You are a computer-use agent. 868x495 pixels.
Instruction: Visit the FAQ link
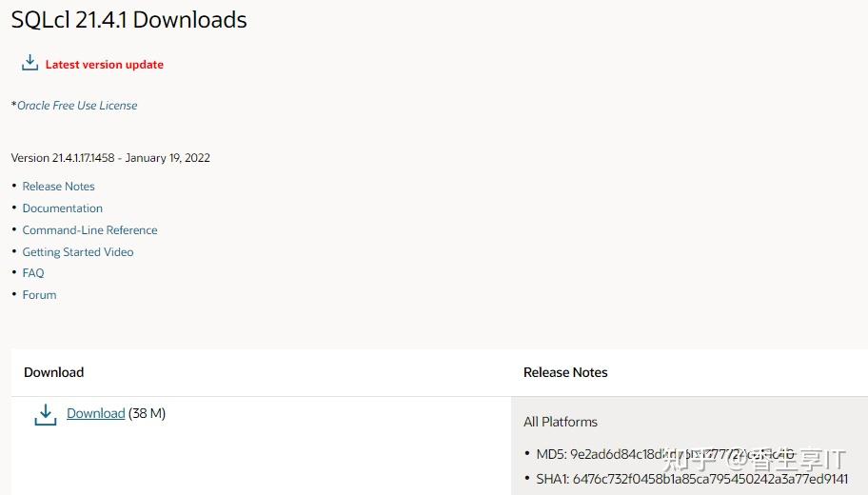point(33,273)
